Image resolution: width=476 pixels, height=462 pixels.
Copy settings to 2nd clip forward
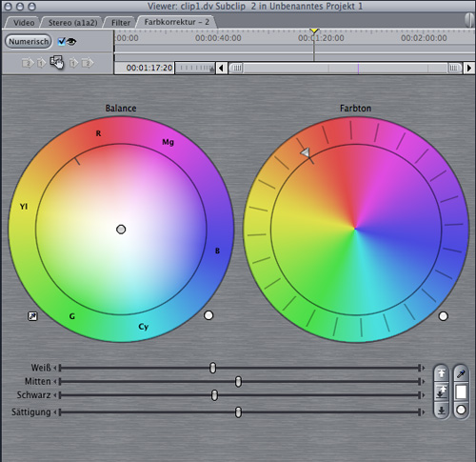(x=88, y=63)
